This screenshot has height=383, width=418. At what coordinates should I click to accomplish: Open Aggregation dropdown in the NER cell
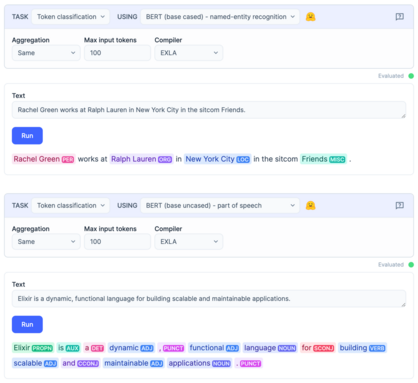[x=46, y=53]
